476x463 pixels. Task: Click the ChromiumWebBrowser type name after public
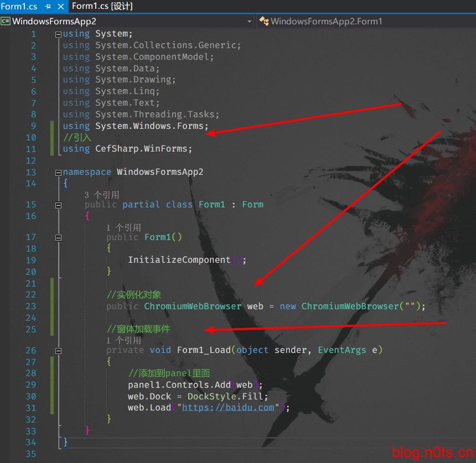tap(193, 306)
